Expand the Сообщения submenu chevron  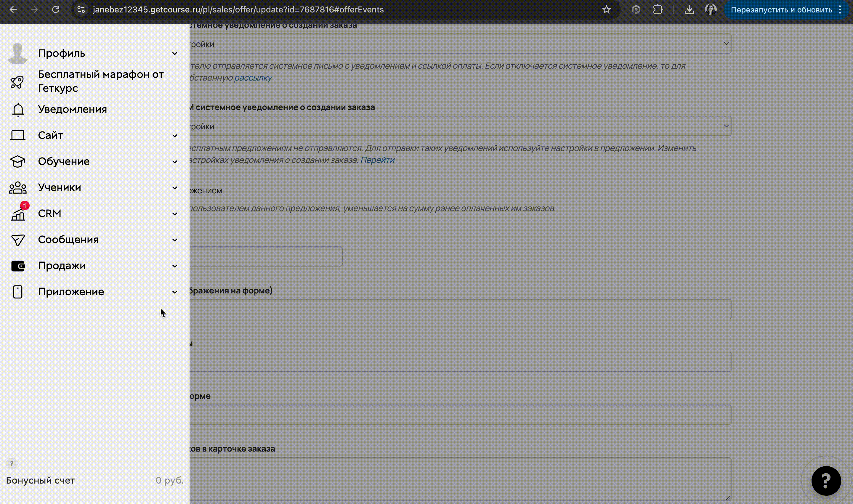[175, 240]
